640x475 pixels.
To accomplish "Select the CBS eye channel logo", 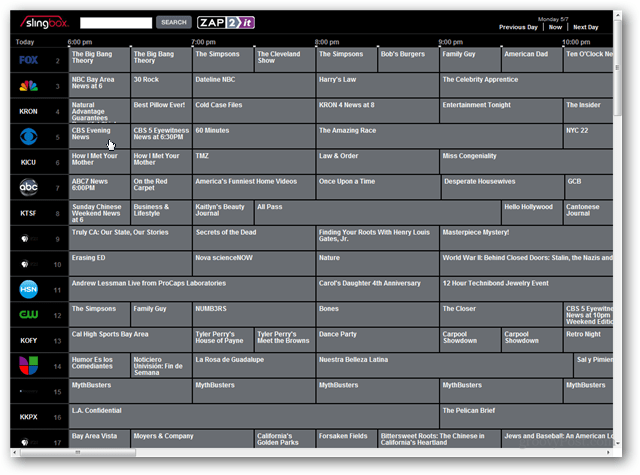I will pos(29,137).
